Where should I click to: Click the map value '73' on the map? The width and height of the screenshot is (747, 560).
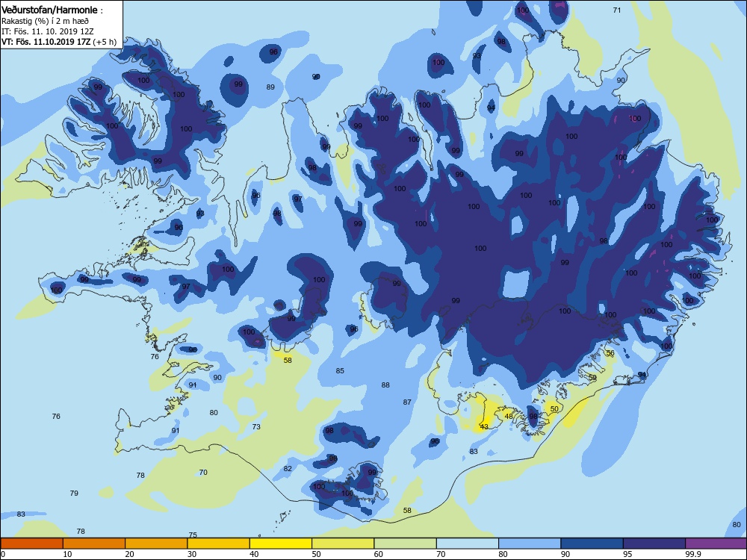click(x=256, y=426)
